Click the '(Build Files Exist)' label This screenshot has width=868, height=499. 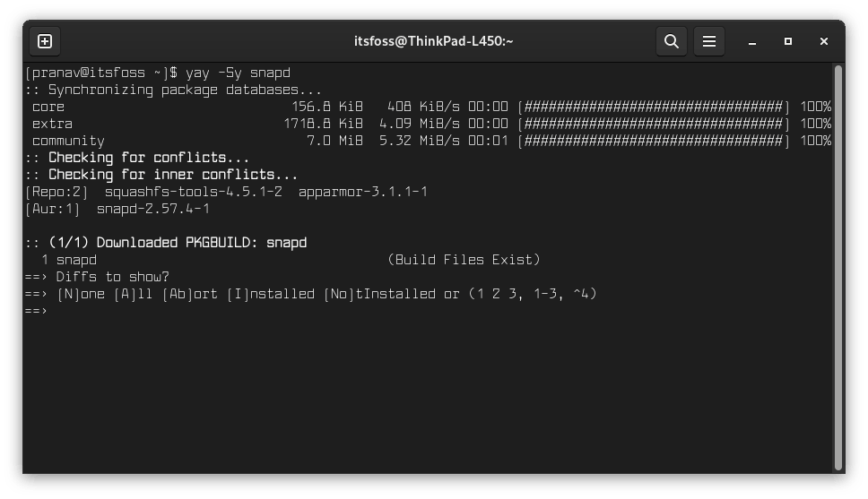pyautogui.click(x=464, y=260)
